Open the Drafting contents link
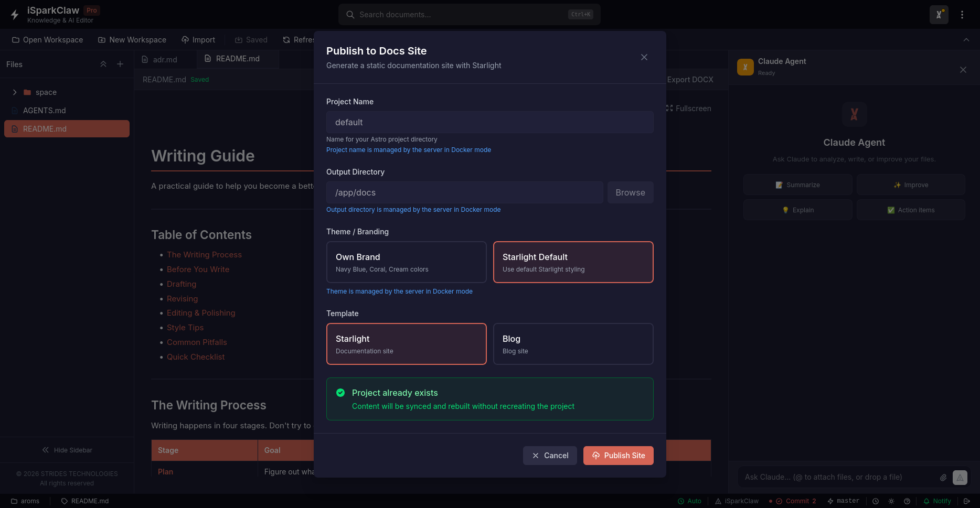The height and width of the screenshot is (508, 980). [182, 284]
